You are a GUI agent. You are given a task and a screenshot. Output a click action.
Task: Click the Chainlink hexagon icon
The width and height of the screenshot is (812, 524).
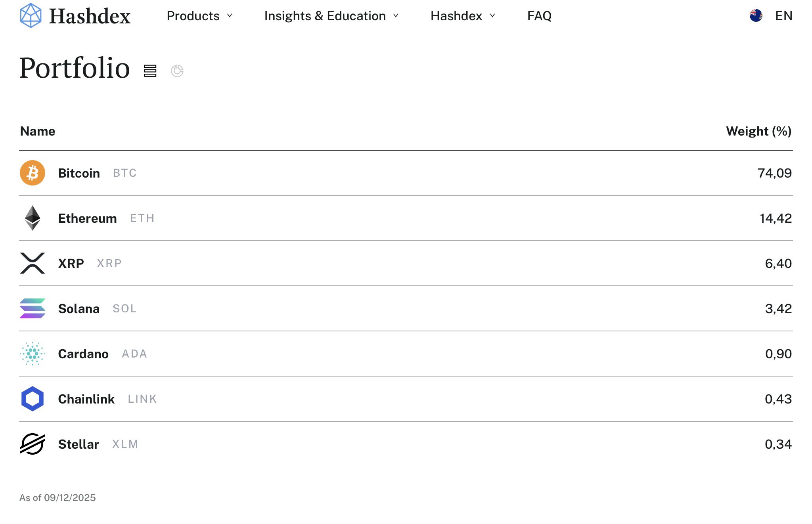pyautogui.click(x=33, y=399)
